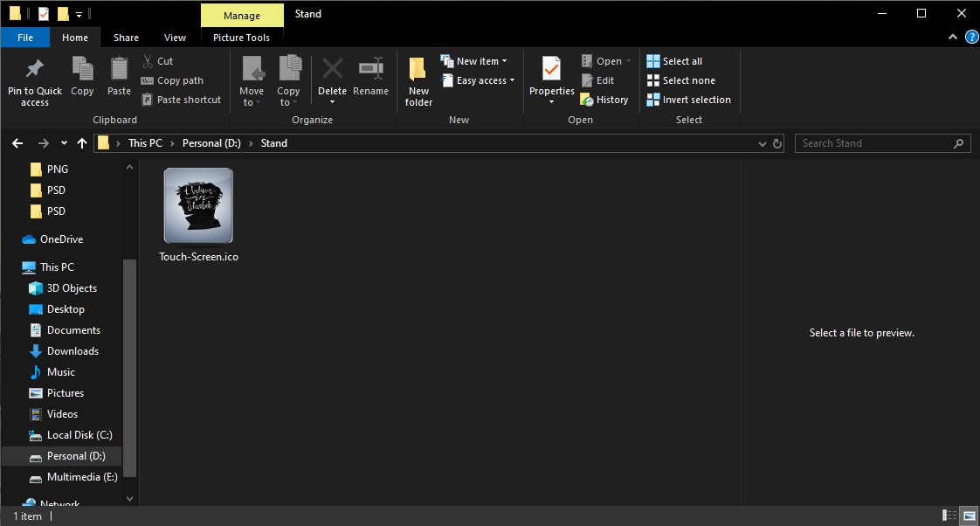Open the Move to dropdown
This screenshot has height=526, width=980.
click(252, 79)
